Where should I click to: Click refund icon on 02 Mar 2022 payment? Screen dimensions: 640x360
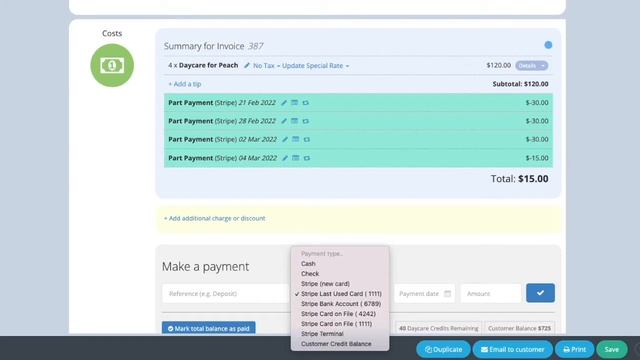click(307, 140)
